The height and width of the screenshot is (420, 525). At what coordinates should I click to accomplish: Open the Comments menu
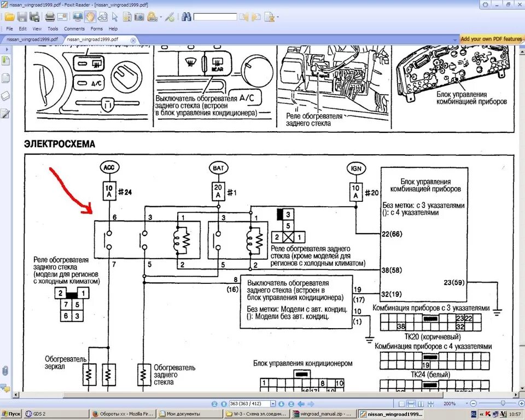click(x=74, y=28)
